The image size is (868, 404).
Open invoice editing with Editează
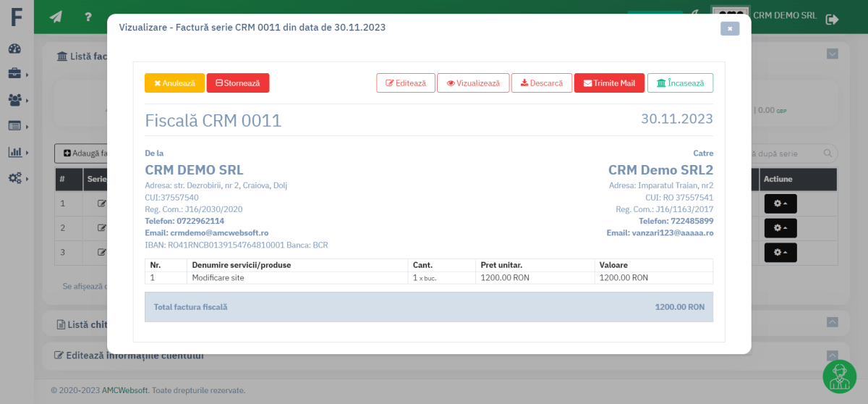(406, 83)
